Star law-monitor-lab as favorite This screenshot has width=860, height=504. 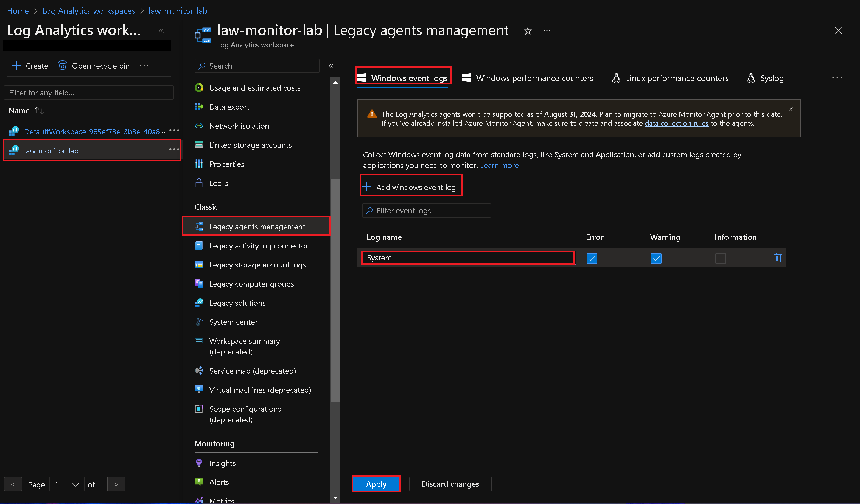pyautogui.click(x=528, y=31)
